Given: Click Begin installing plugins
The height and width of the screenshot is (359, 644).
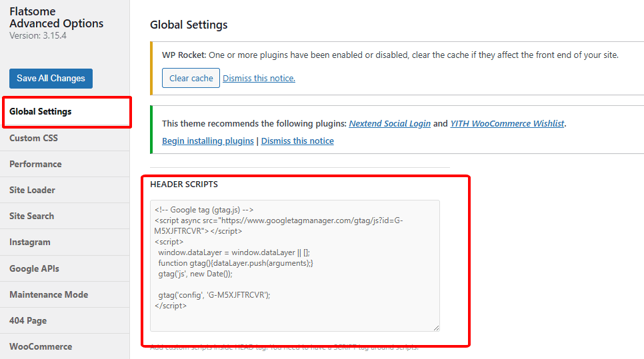Looking at the screenshot, I should click(208, 141).
